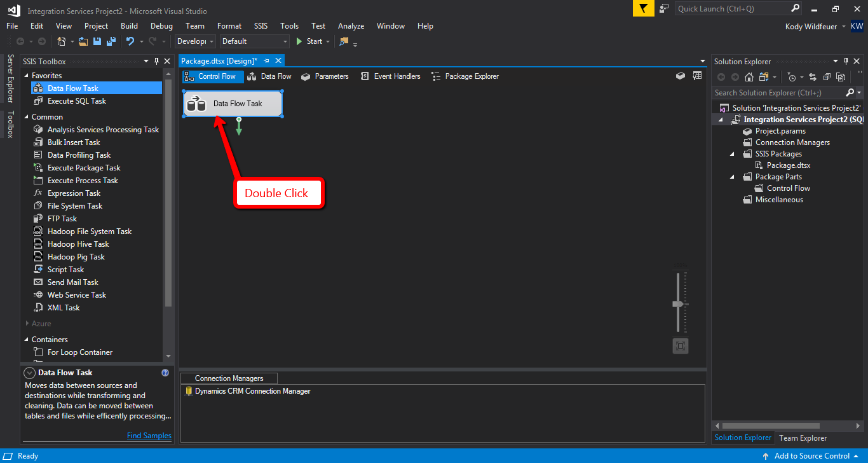Open the Package Explorer tab
Image resolution: width=868 pixels, height=463 pixels.
[465, 76]
